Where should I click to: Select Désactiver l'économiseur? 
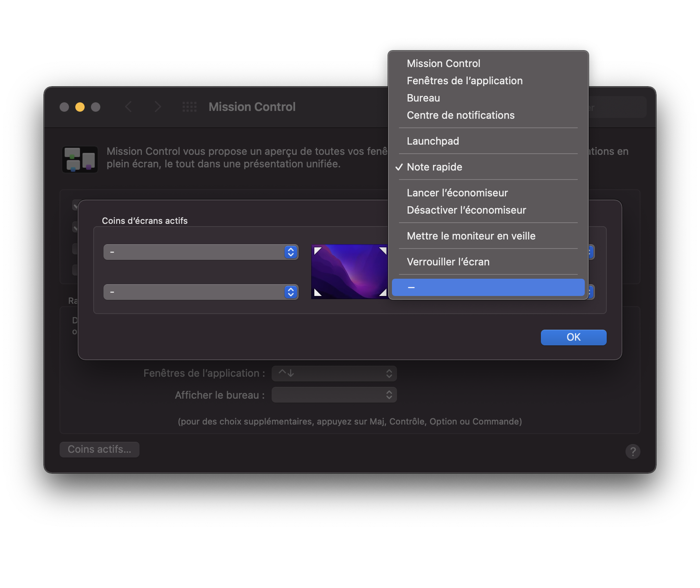[x=488, y=210]
